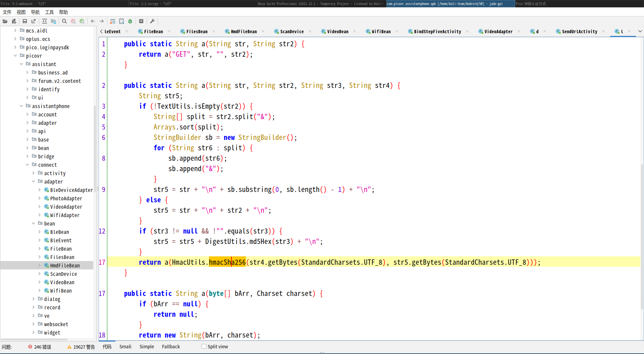Open the Log viewer icon
The width and height of the screenshot is (644, 354).
pos(141,21)
